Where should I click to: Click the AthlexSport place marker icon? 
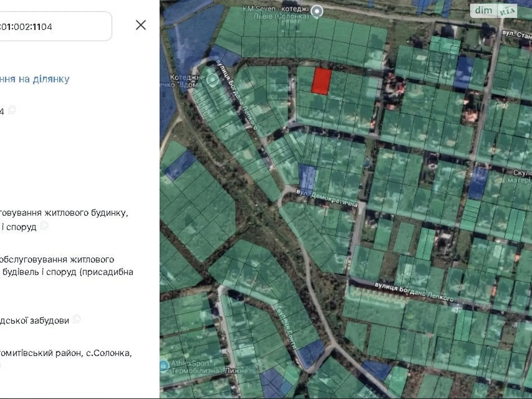(164, 366)
